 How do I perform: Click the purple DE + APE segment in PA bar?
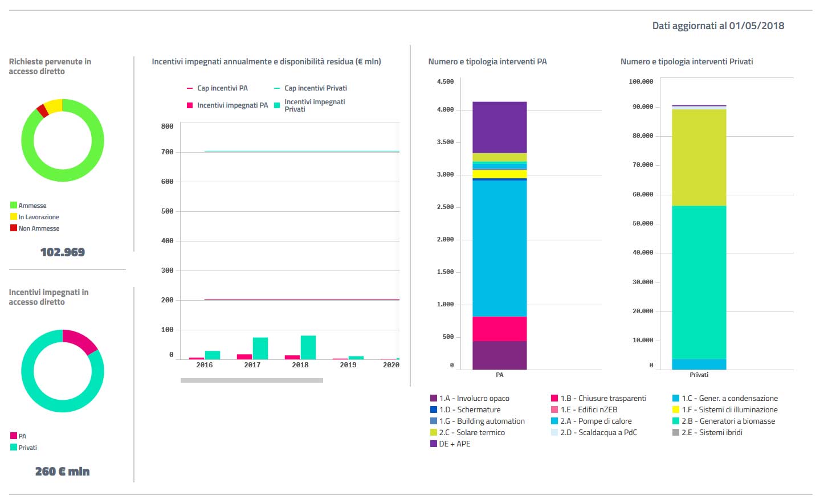pos(500,128)
